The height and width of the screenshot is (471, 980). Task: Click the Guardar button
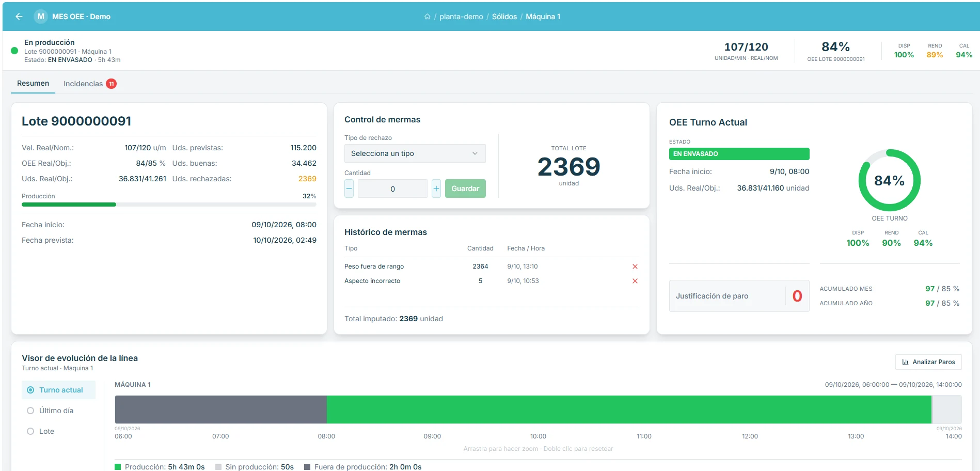(465, 189)
